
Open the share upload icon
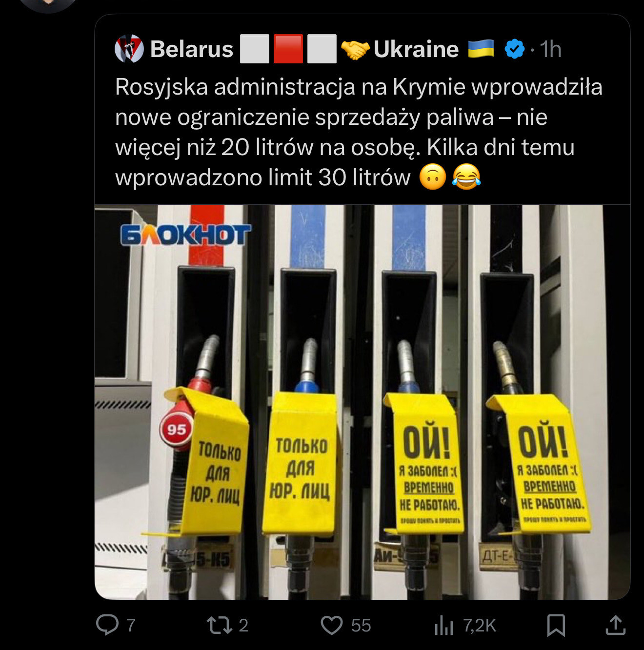(x=615, y=625)
